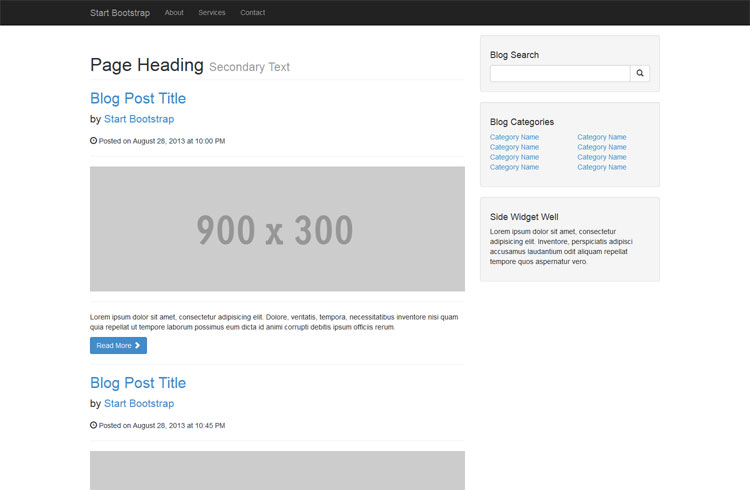Go to the About page
Screen dimensions: 750x490
coord(174,13)
